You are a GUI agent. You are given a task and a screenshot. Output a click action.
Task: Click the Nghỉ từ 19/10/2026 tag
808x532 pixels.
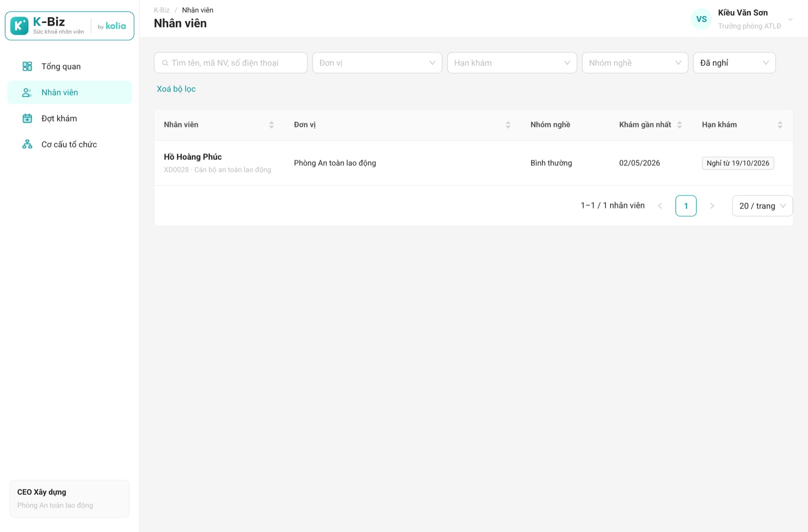tap(738, 163)
